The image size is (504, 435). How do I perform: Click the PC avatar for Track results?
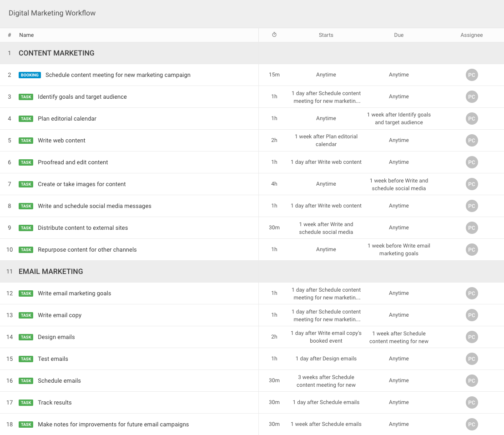[472, 403]
